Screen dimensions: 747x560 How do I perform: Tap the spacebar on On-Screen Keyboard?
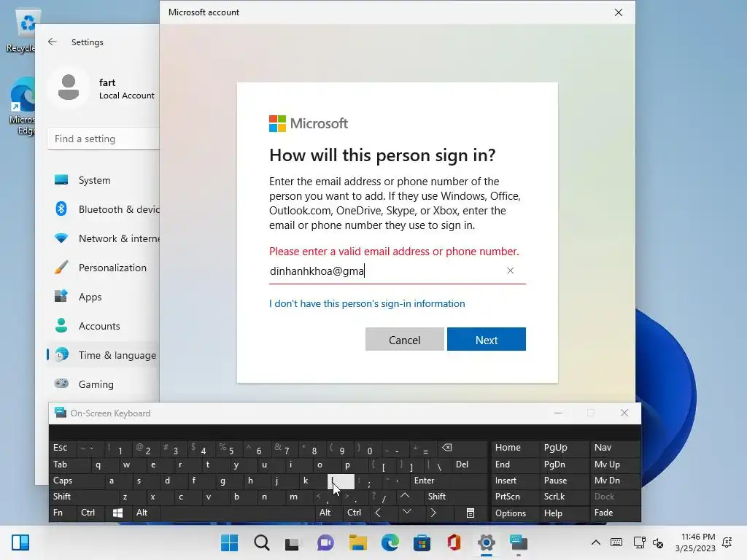tap(239, 513)
